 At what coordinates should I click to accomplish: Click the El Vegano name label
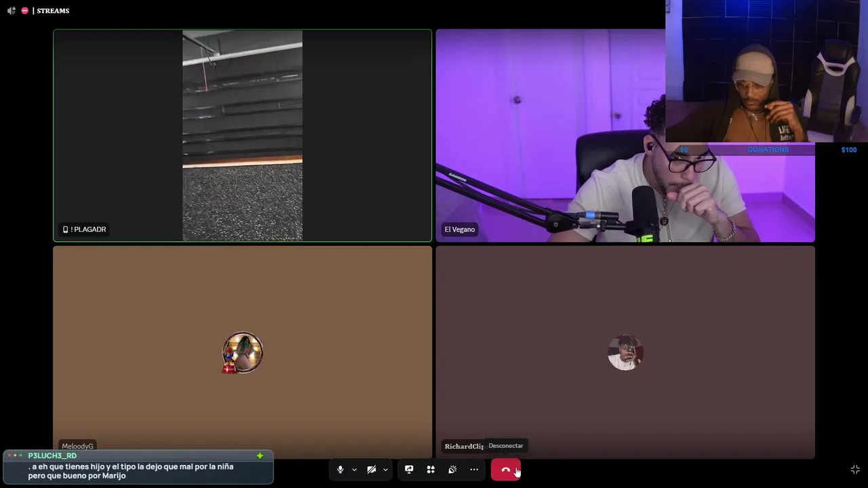[459, 229]
